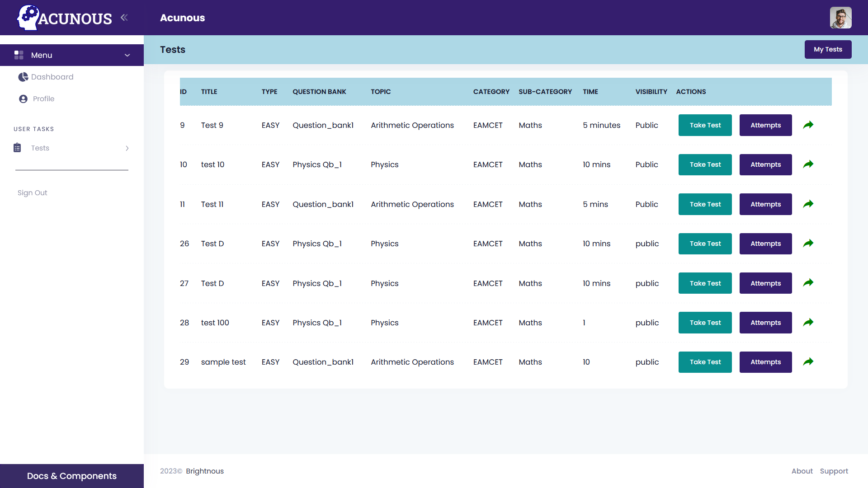Click the Tests clipboard icon in sidebar

(17, 148)
